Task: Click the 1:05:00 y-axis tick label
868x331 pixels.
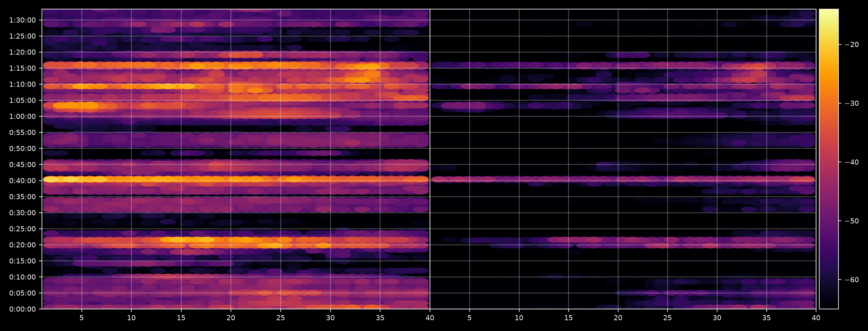Action: coord(23,100)
